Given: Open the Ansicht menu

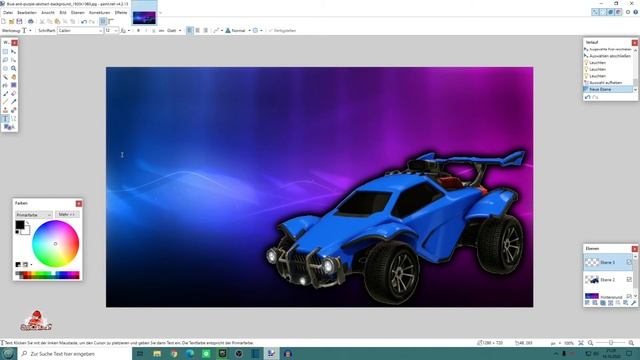Looking at the screenshot, I should point(48,13).
